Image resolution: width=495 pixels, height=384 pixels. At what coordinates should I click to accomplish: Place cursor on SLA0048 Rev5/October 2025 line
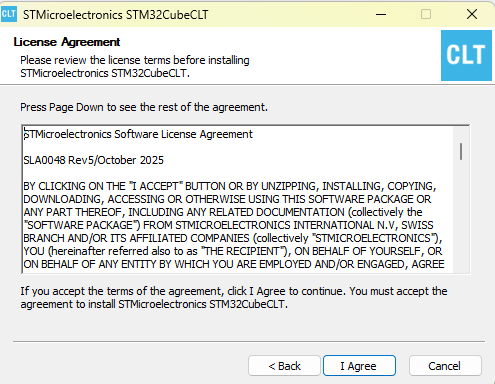click(x=94, y=160)
